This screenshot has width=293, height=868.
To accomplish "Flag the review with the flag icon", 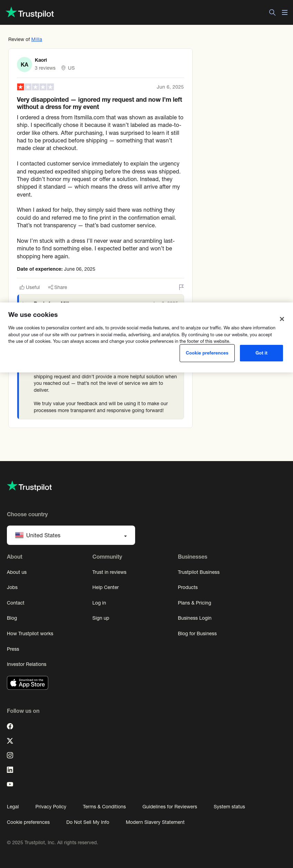I will tap(181, 287).
